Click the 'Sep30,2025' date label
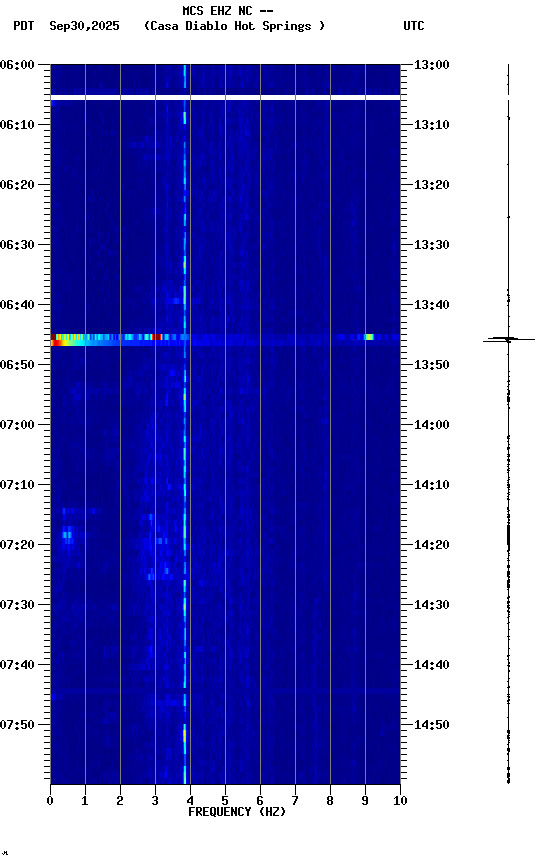Image resolution: width=552 pixels, height=864 pixels. [x=84, y=26]
